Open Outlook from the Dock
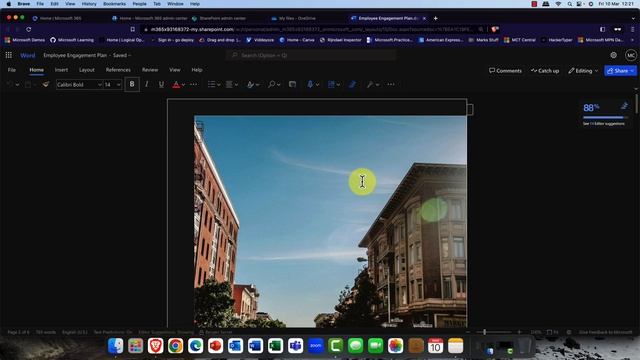This screenshot has width=640, height=360. pos(236,346)
